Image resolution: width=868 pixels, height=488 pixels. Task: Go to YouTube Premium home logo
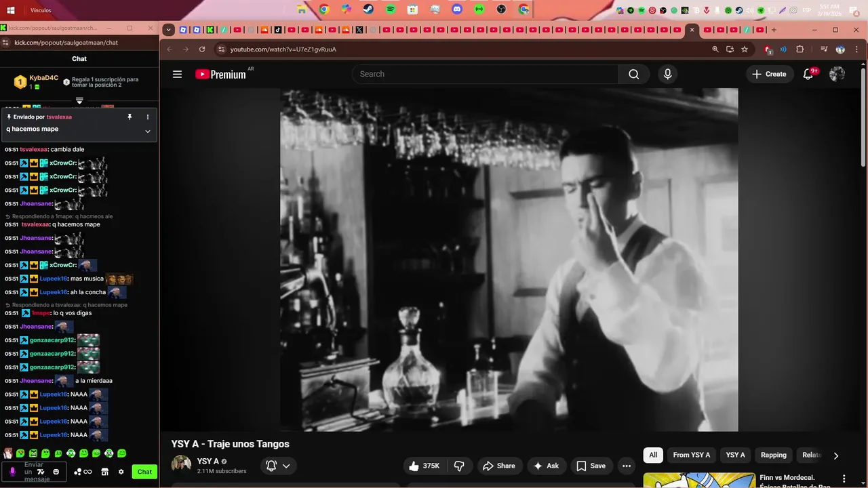click(220, 74)
